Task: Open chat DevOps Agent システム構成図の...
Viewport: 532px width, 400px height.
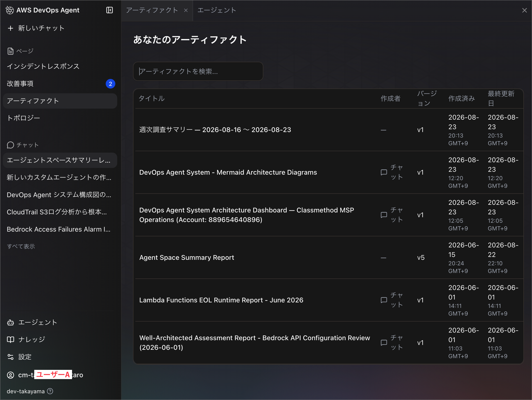Action: [60, 195]
